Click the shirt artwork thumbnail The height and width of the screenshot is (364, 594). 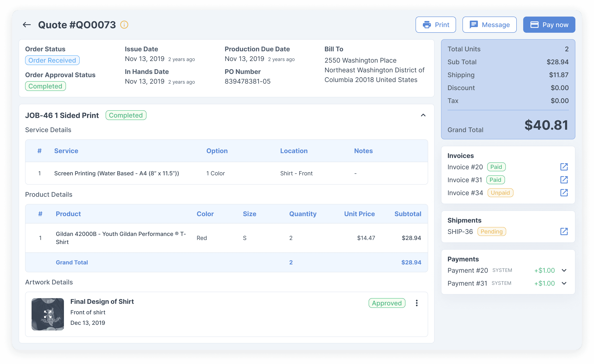click(x=48, y=314)
